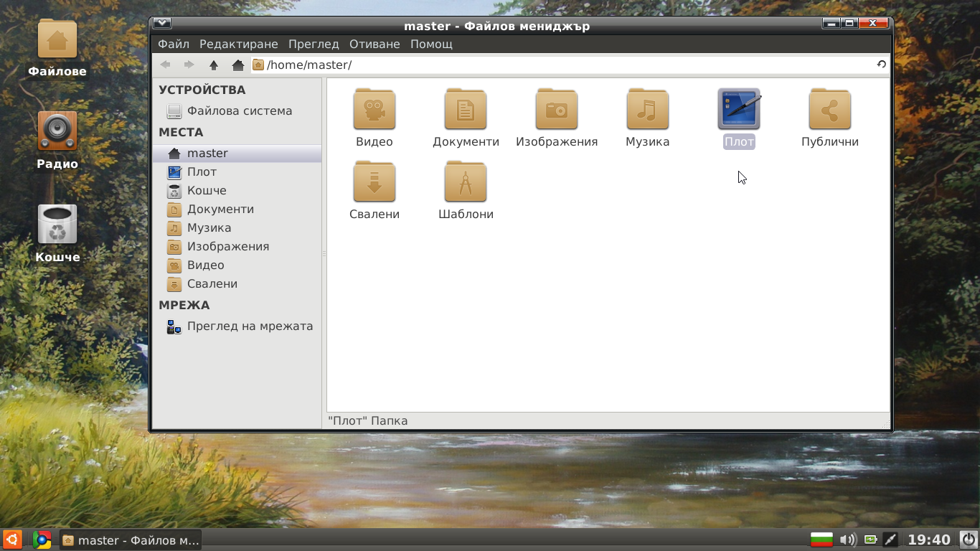This screenshot has width=980, height=551.
Task: Click the "Плот" Папка status bar text
Action: 367,421
